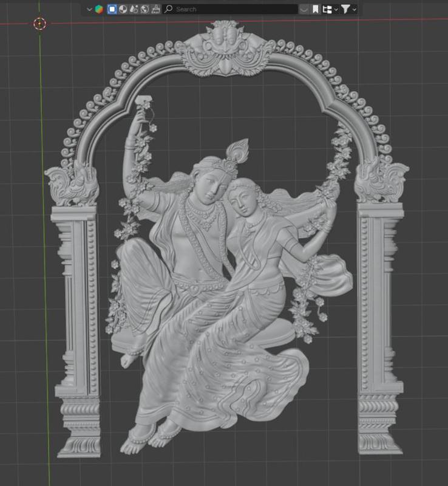
Task: Toggle the shaded sphere material filter icon
Action: 123,9
